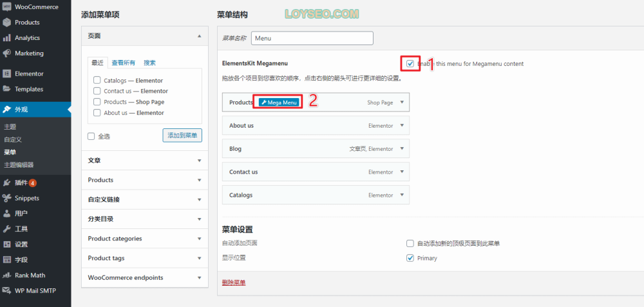The image size is (644, 307).
Task: Click the Blog menu item title
Action: (x=235, y=149)
